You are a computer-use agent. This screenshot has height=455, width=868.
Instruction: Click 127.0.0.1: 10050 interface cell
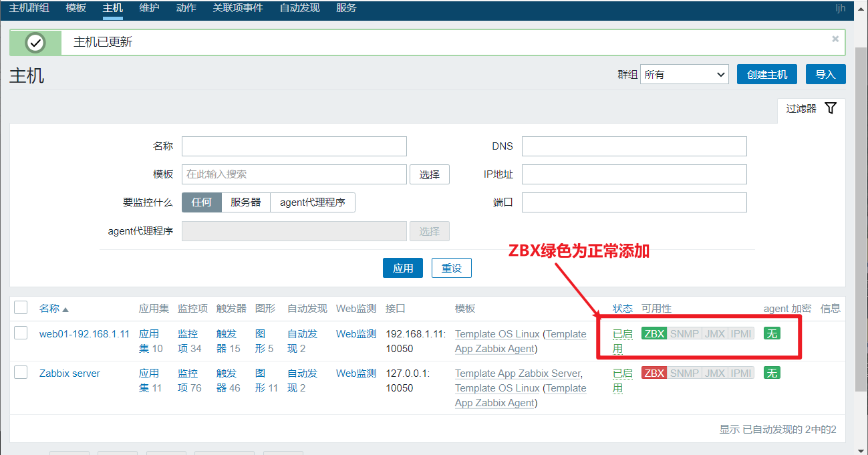[x=408, y=380]
